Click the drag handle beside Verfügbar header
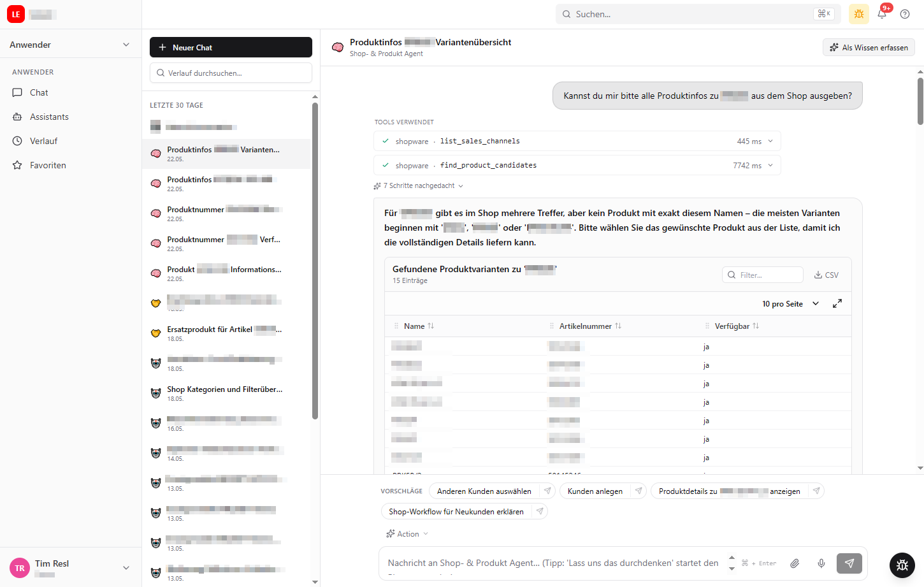 click(x=707, y=326)
